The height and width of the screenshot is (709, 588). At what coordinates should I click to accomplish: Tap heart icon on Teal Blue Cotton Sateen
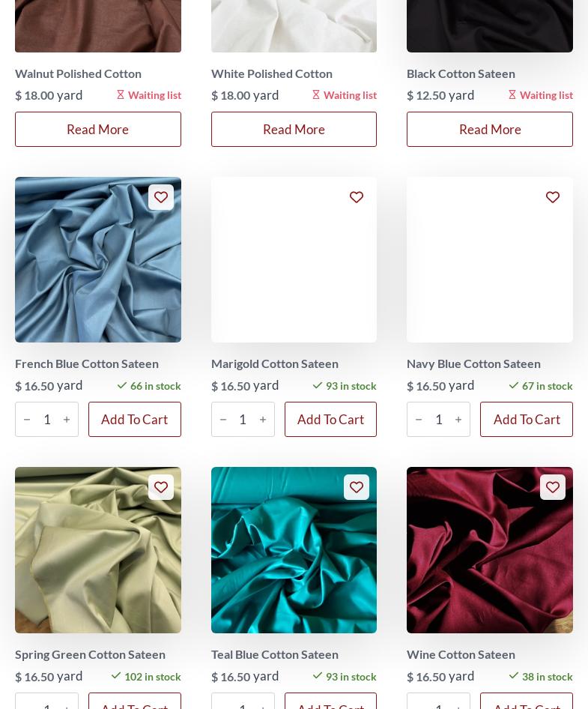[357, 487]
